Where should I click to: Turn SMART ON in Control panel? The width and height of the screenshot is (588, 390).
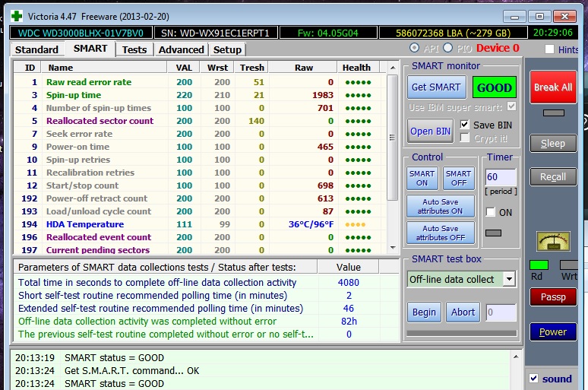tap(422, 178)
